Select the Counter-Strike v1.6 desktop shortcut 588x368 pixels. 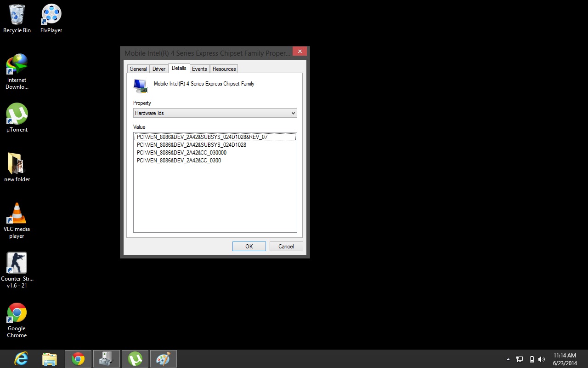click(17, 270)
